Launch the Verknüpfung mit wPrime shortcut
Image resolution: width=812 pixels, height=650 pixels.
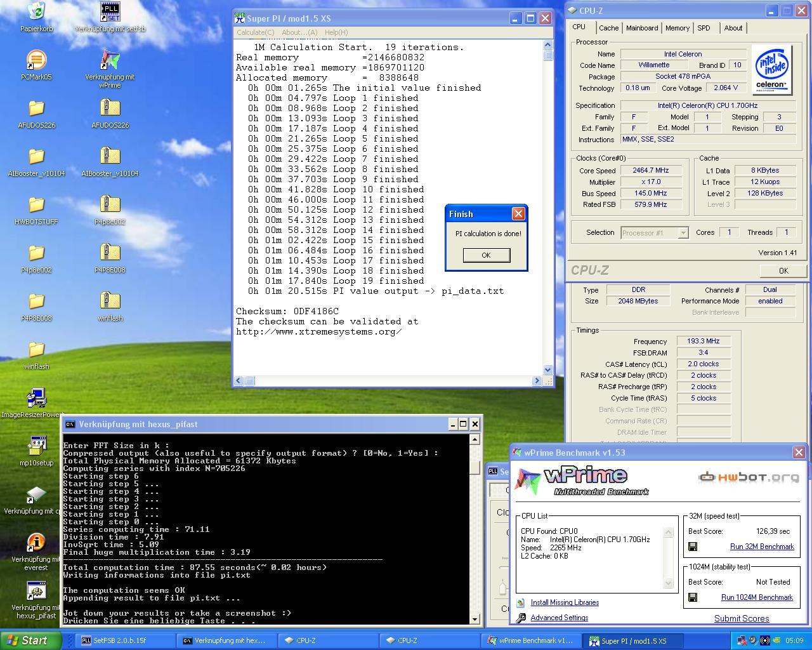[110, 60]
